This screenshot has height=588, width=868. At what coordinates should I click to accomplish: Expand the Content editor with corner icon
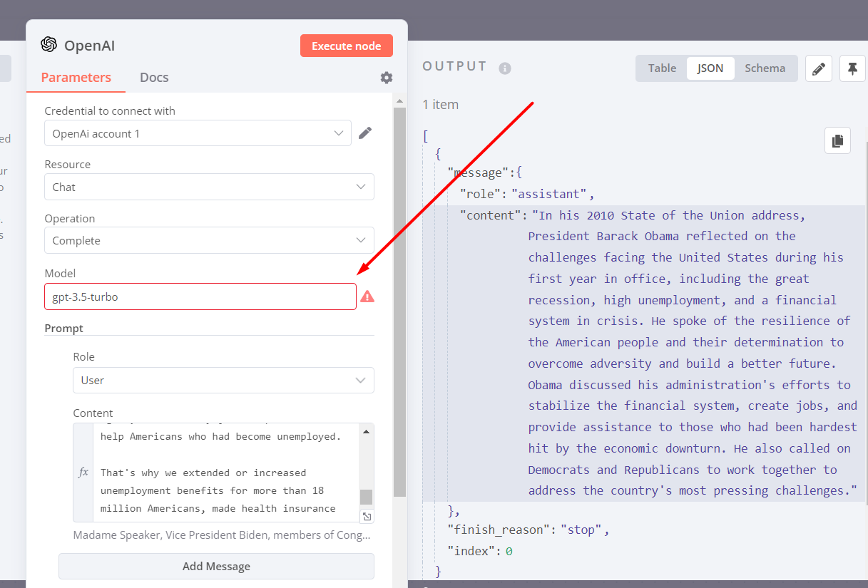[x=366, y=516]
